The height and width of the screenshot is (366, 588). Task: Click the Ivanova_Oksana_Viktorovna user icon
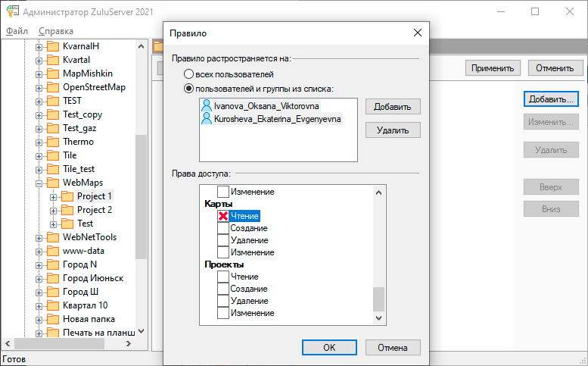coord(207,108)
